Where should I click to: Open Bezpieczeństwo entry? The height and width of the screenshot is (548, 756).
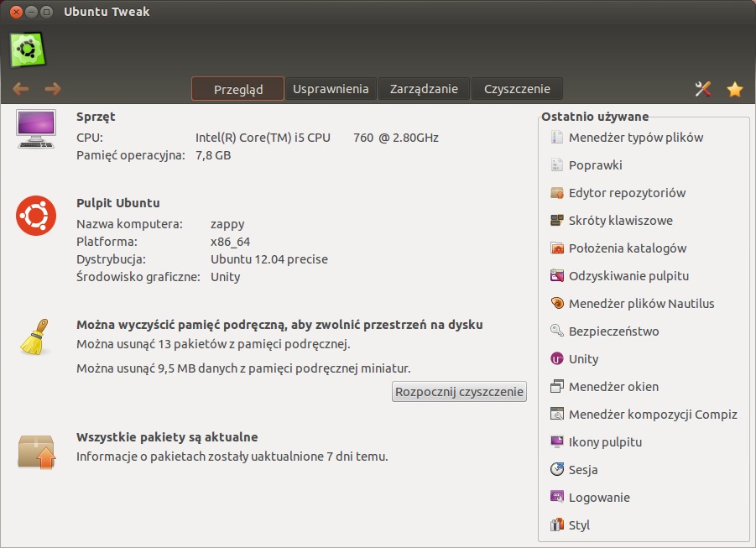[x=613, y=331]
